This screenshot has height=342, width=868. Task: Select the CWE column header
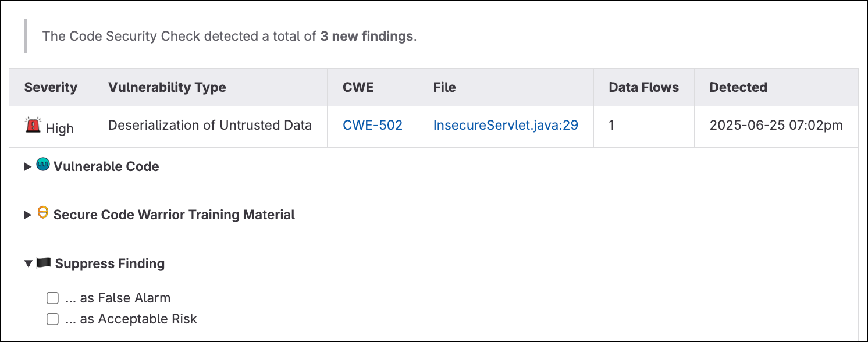tap(358, 87)
